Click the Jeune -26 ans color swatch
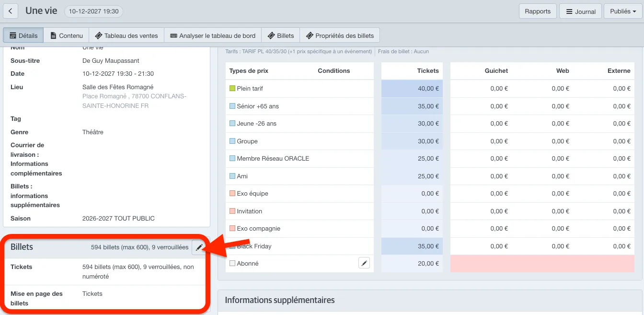 [232, 123]
